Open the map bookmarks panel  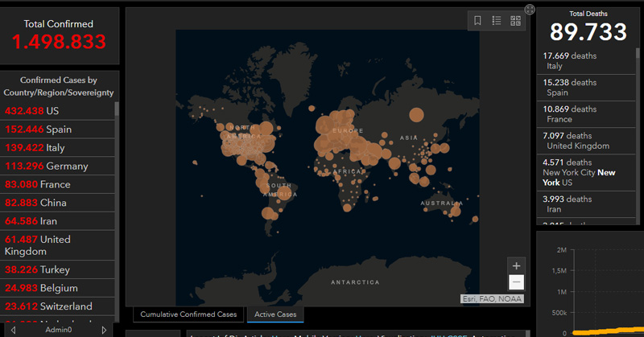[477, 21]
